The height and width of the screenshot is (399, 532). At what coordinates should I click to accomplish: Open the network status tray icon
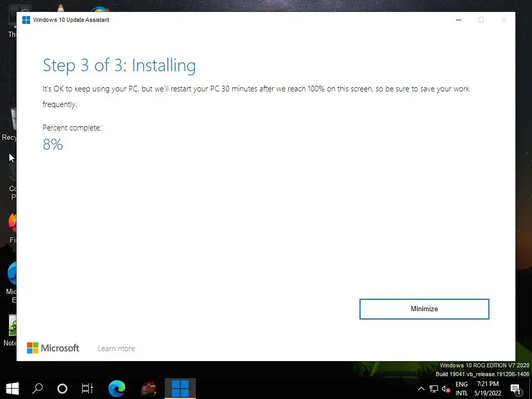click(434, 389)
